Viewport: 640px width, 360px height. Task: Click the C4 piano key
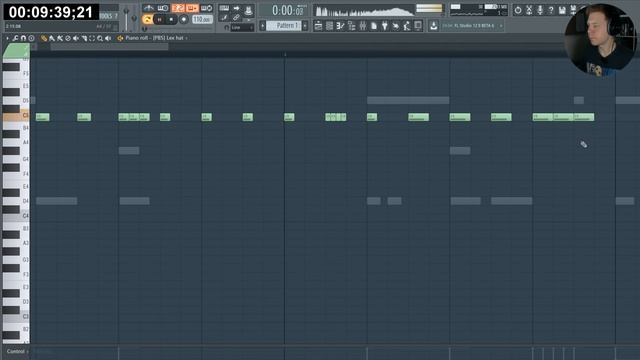[16, 216]
